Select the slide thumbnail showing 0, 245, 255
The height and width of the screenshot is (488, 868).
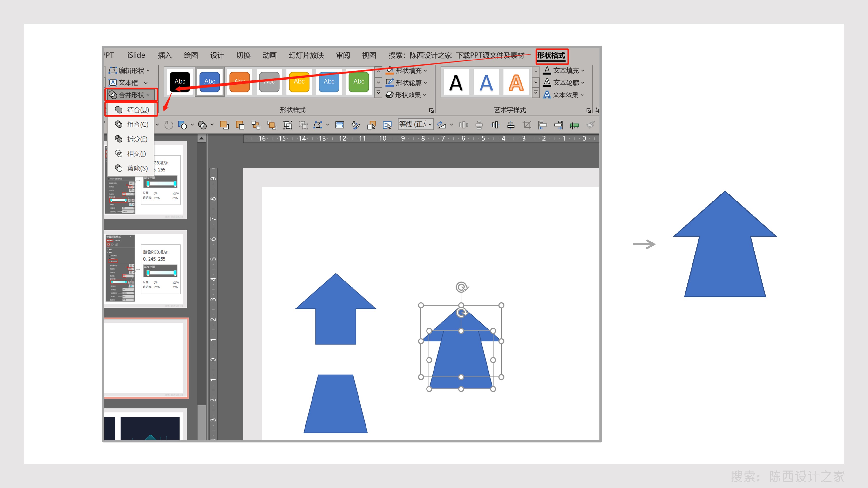[146, 268]
